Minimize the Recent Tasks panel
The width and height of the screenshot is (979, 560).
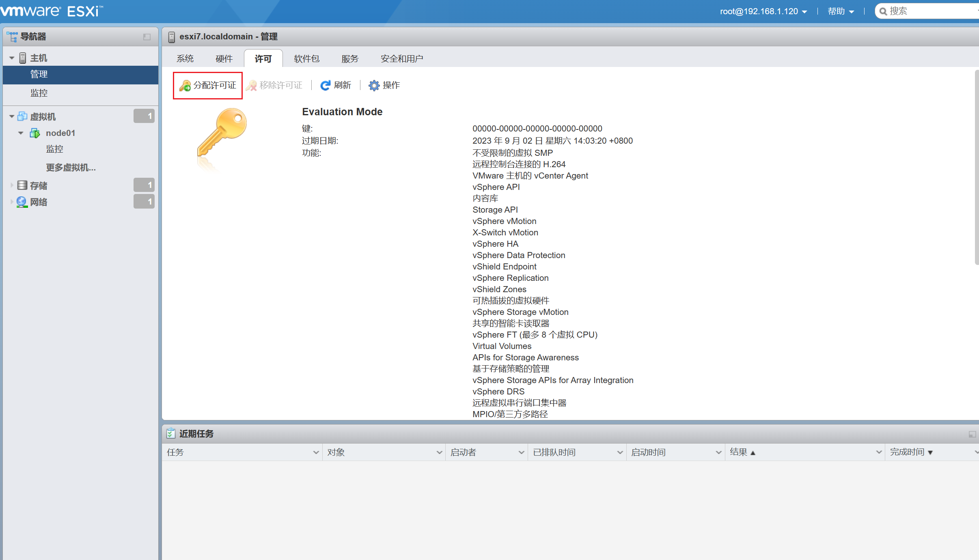972,434
